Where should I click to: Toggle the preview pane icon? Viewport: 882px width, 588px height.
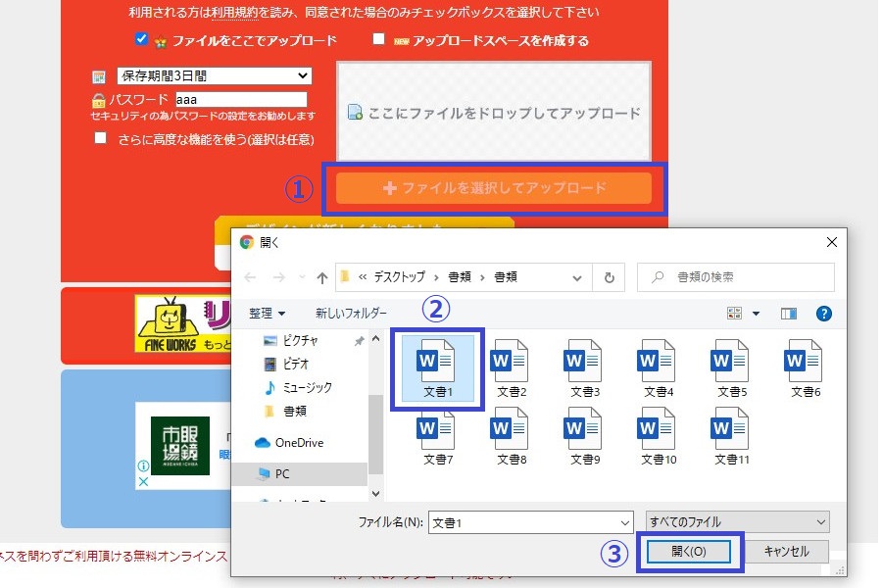pyautogui.click(x=789, y=314)
